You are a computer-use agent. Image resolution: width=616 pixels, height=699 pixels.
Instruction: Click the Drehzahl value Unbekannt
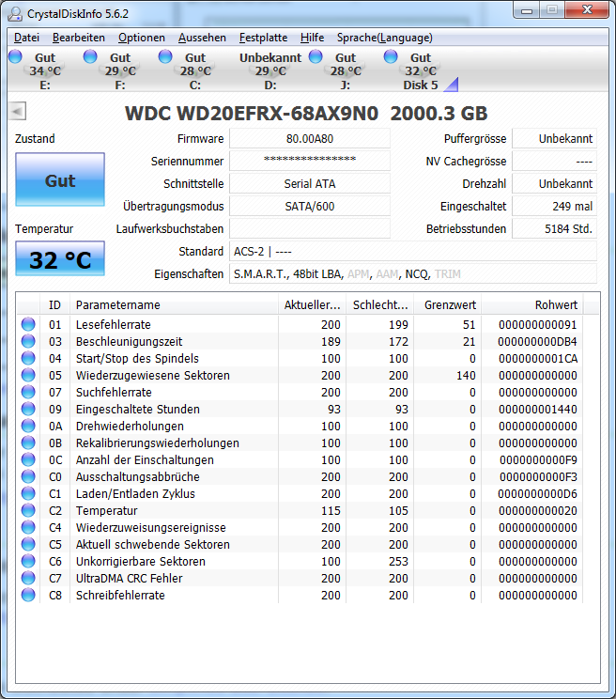pos(555,183)
